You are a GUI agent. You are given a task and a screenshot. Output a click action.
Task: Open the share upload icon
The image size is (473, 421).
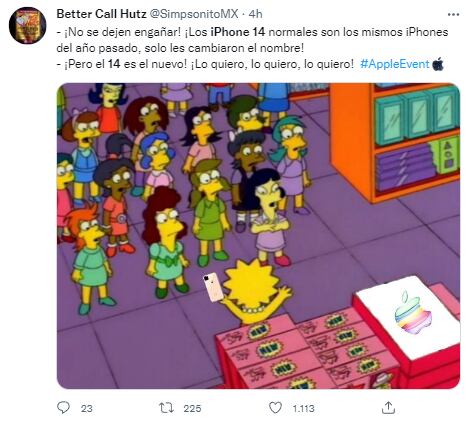coord(388,408)
